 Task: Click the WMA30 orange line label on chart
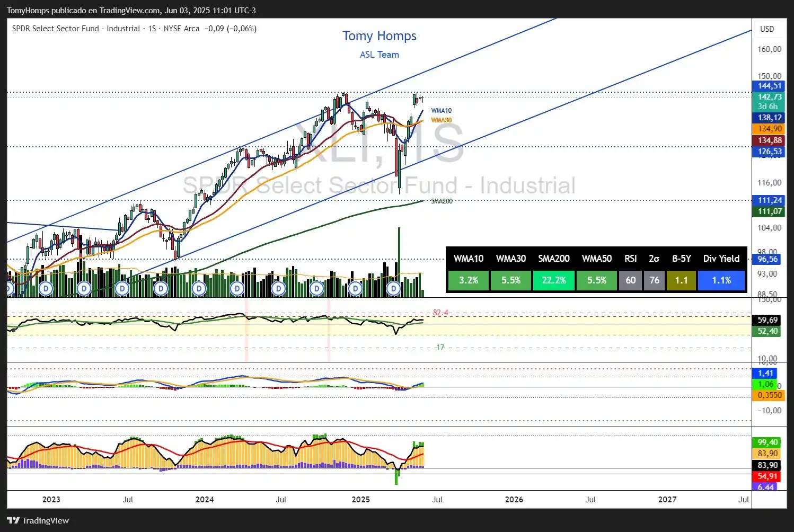(x=442, y=120)
